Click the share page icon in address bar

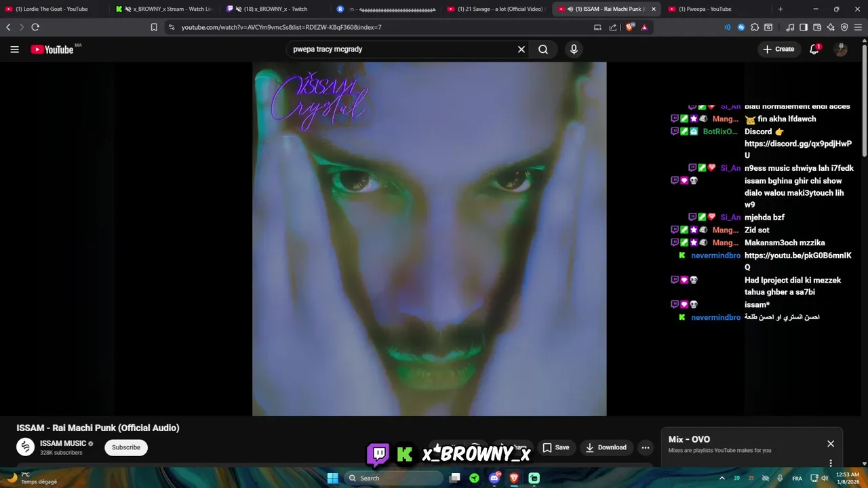613,27
